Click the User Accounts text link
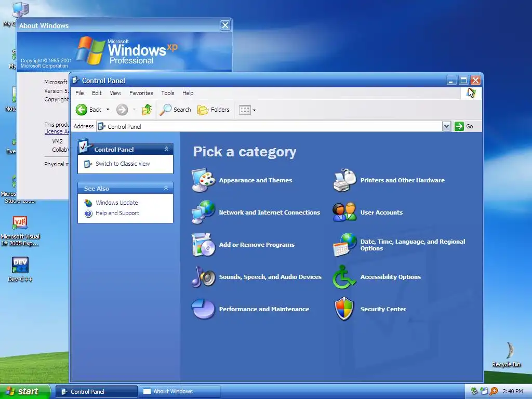The width and height of the screenshot is (532, 399). tap(381, 212)
